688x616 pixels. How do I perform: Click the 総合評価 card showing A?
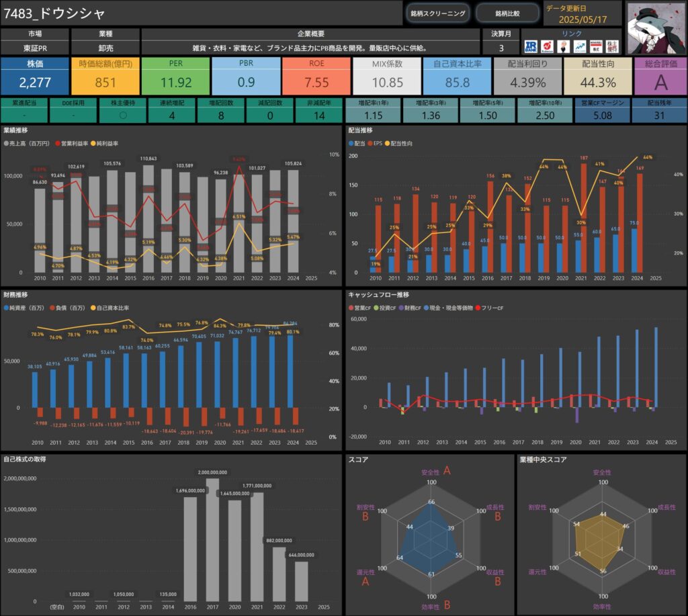pos(661,76)
